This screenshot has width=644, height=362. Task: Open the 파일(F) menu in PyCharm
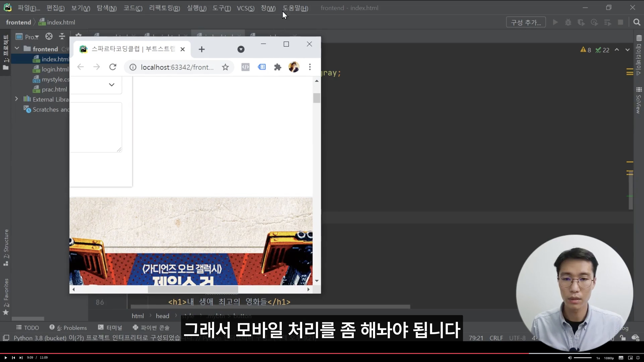[x=29, y=8]
